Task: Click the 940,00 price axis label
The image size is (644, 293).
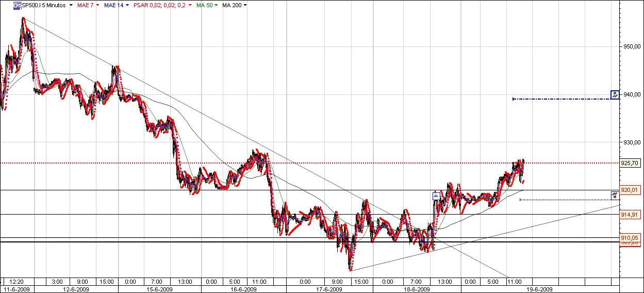Action: (x=631, y=94)
